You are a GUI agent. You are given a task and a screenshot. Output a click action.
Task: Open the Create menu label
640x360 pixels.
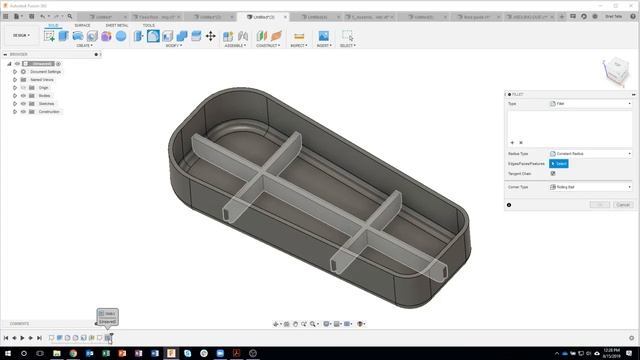point(84,45)
